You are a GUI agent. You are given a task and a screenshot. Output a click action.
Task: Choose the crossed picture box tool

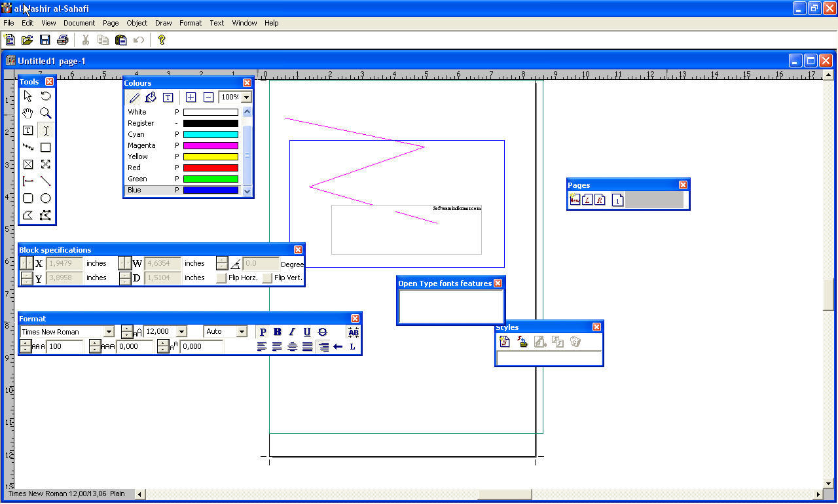tap(28, 164)
